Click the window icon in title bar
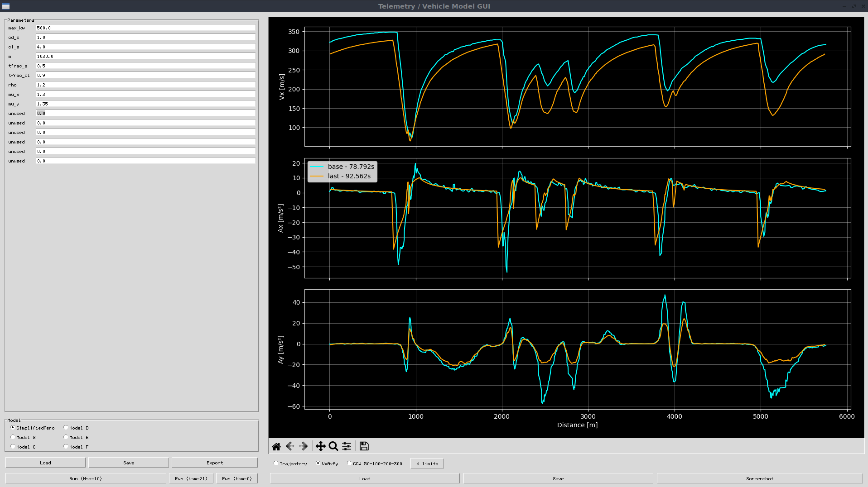Screen dimensions: 868x487 [6, 6]
